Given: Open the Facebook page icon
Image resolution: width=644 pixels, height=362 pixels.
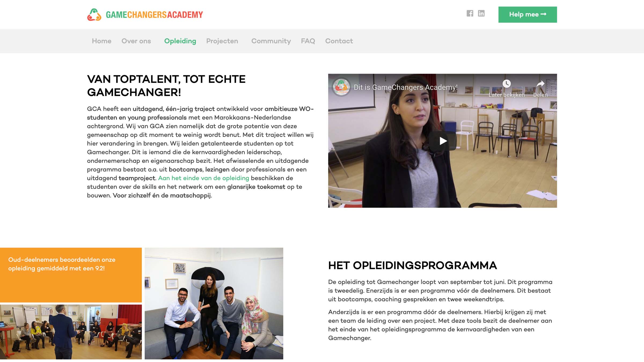Looking at the screenshot, I should tap(470, 13).
